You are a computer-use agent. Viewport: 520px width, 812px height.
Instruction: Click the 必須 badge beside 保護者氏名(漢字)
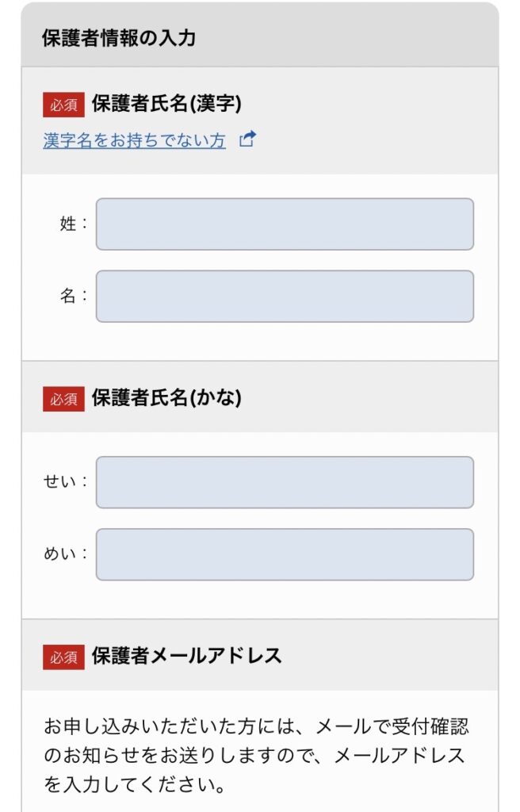pyautogui.click(x=63, y=105)
